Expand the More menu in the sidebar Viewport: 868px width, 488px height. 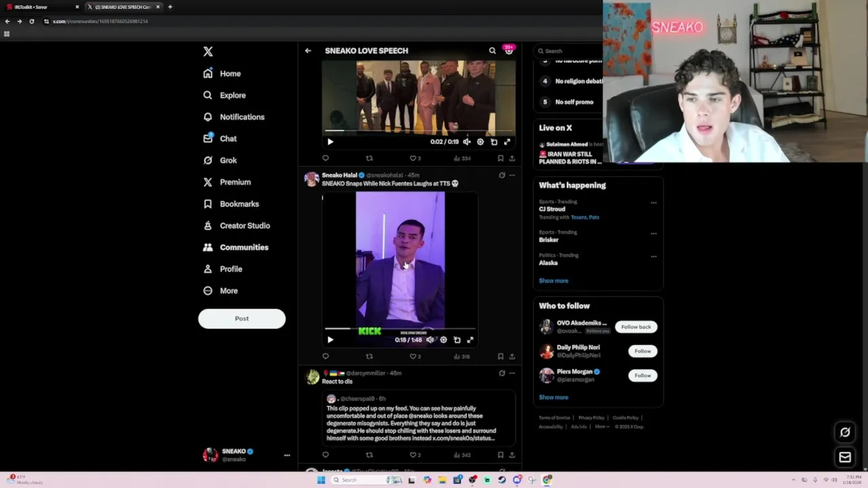pos(220,290)
